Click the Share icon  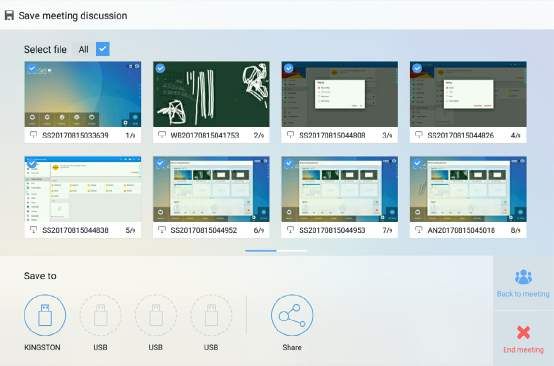pos(292,315)
